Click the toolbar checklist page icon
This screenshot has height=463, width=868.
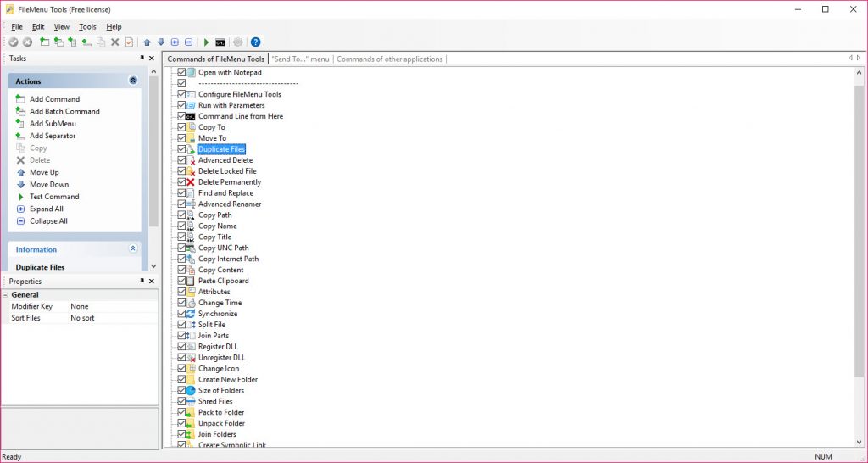pos(129,42)
